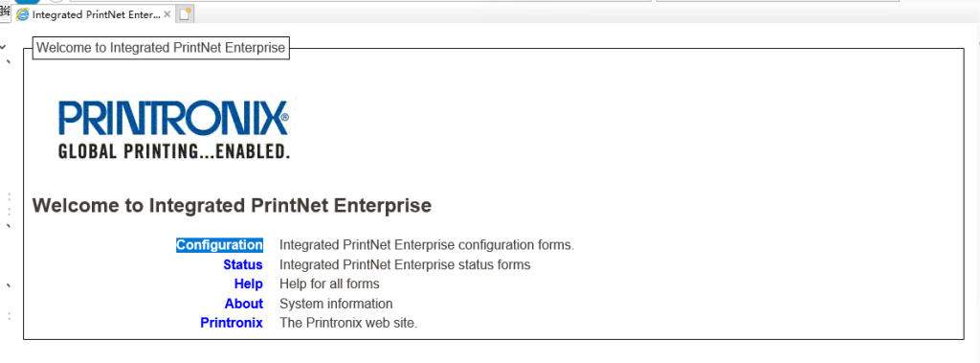This screenshot has width=980, height=363.
Task: Click the browser address bar
Action: (360, 1)
